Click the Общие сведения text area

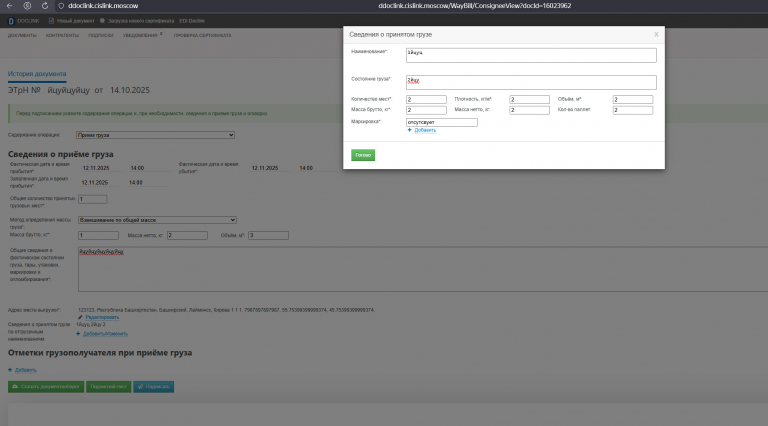coord(423,269)
